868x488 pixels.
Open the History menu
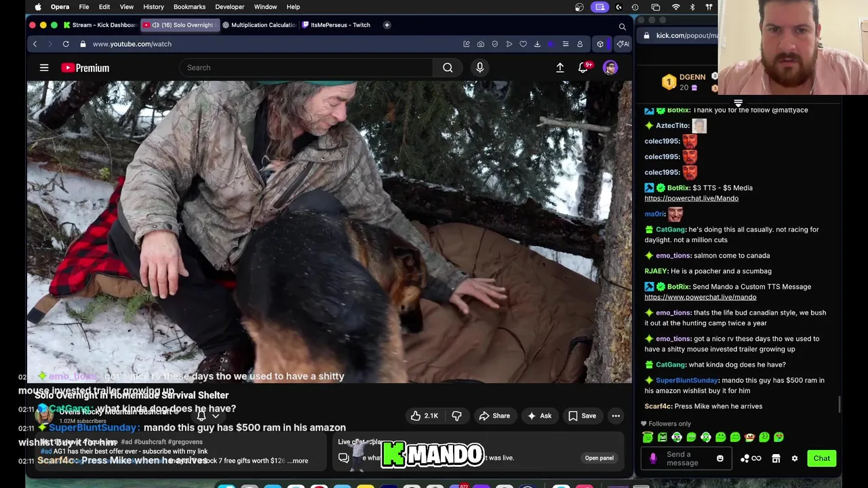tap(153, 7)
